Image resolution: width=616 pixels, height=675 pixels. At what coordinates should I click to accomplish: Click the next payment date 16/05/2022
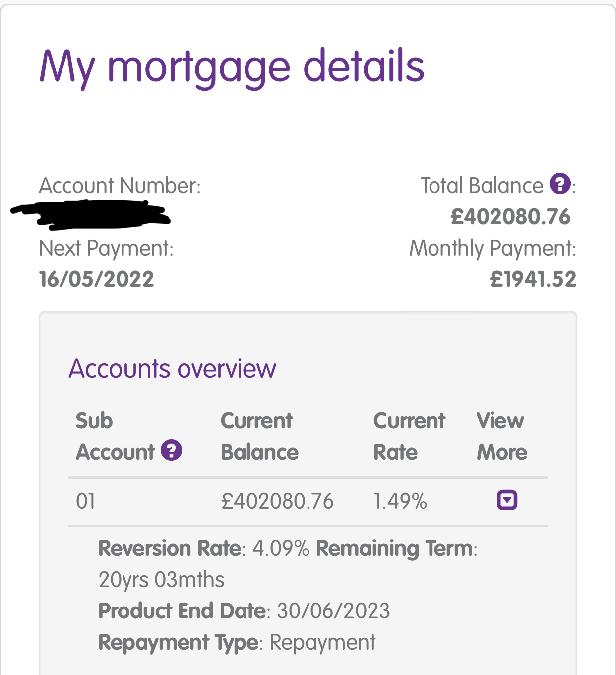pyautogui.click(x=97, y=279)
